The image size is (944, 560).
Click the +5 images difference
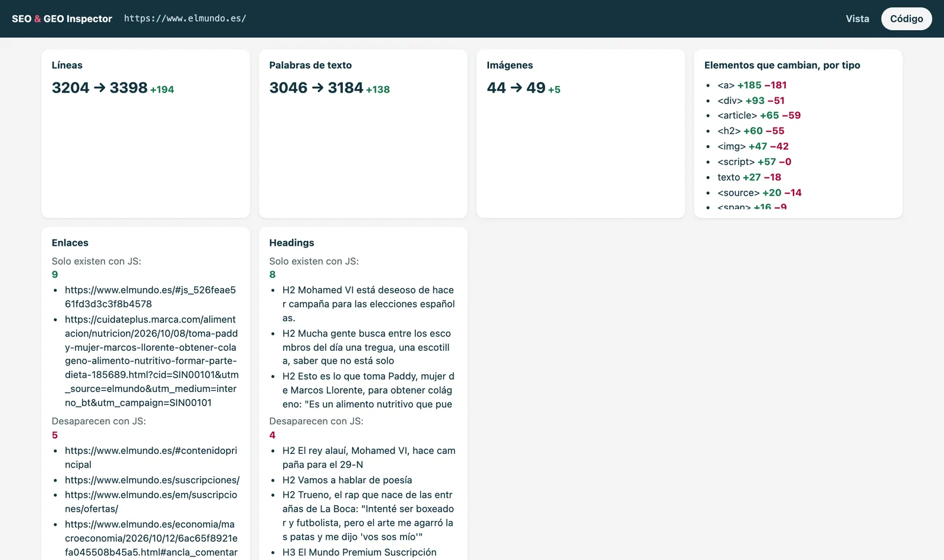(x=555, y=90)
